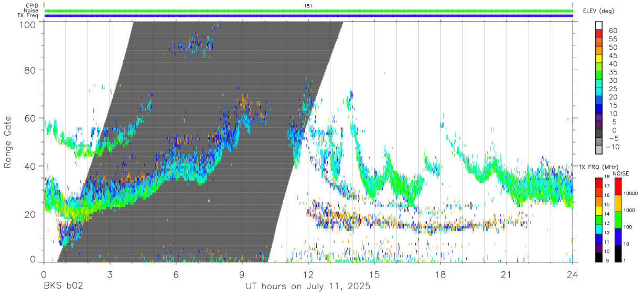Viewport: 644px width, 297px height.
Task: Click the 40 tick label on Range Gate axis
Action: click(31, 166)
